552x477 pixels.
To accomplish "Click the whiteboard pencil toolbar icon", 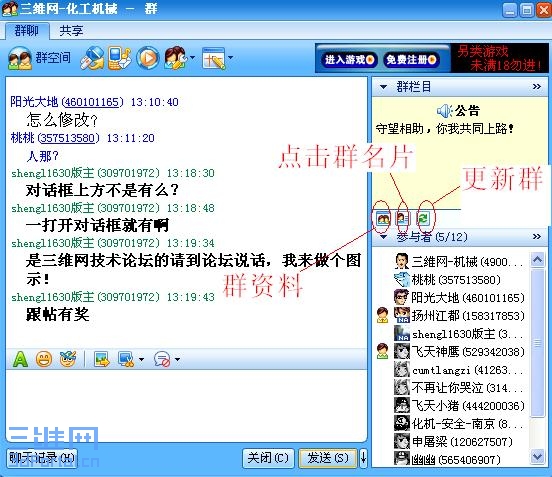I will (213, 58).
